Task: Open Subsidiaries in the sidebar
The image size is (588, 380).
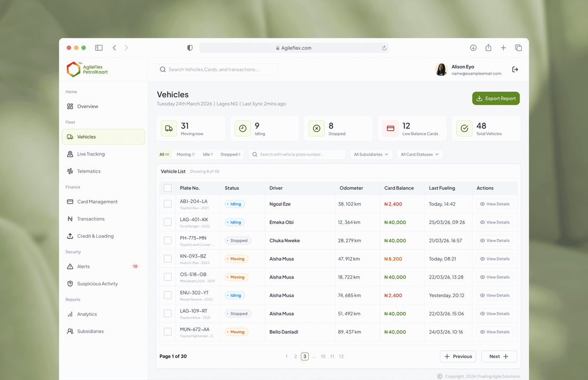Action: pos(104,331)
